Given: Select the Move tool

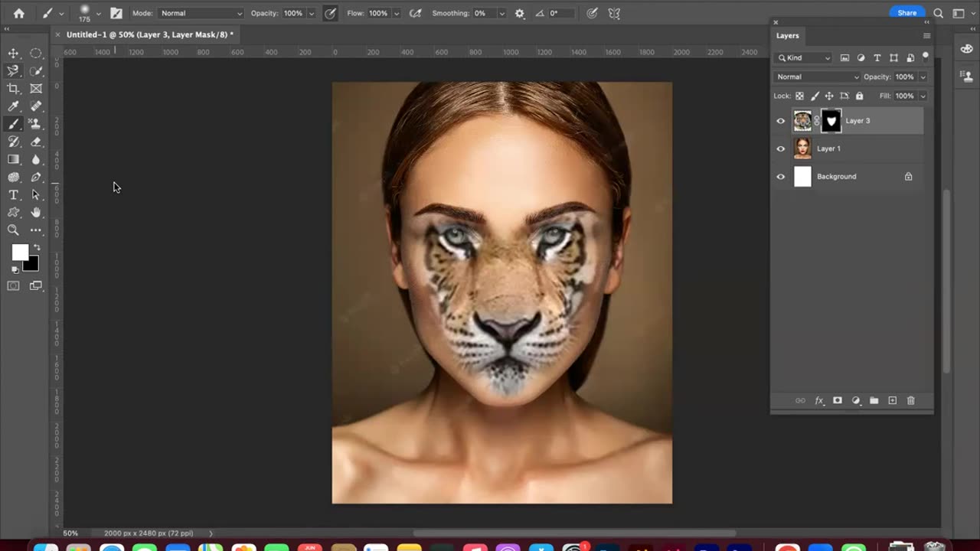Looking at the screenshot, I should tap(13, 53).
